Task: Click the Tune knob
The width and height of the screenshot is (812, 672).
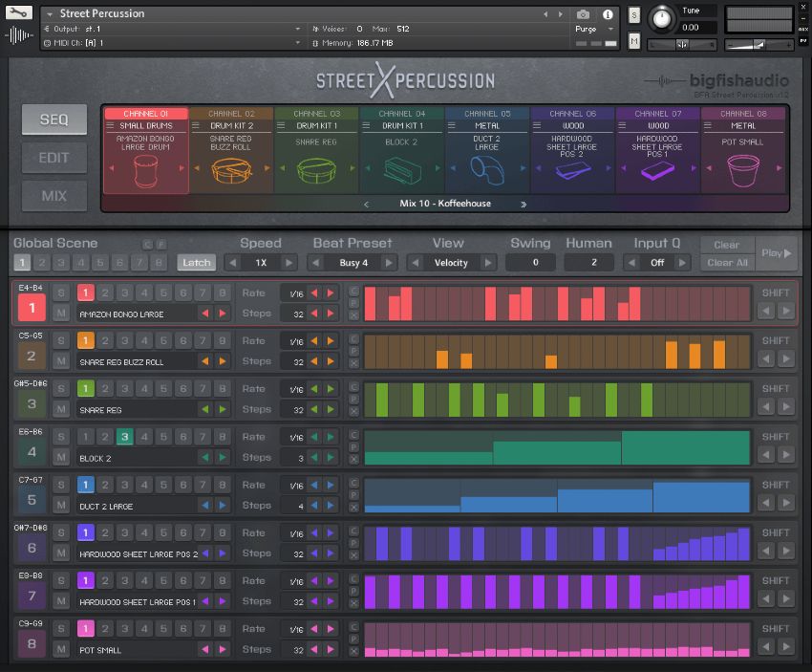Action: 660,18
